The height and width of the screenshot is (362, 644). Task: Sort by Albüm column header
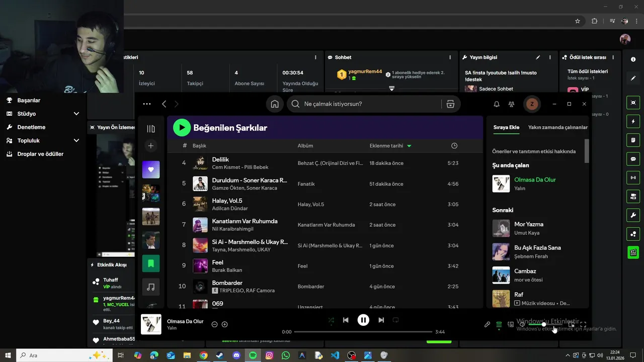coord(305,146)
